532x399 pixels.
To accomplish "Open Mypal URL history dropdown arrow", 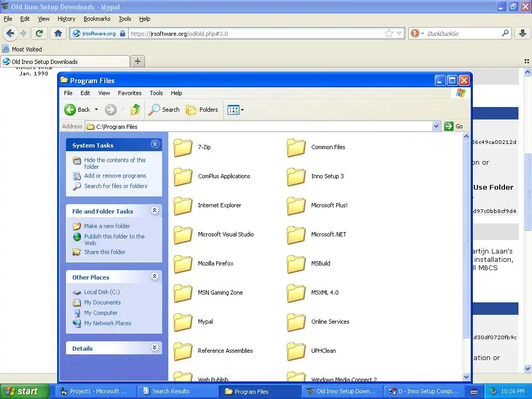I will click(x=400, y=34).
